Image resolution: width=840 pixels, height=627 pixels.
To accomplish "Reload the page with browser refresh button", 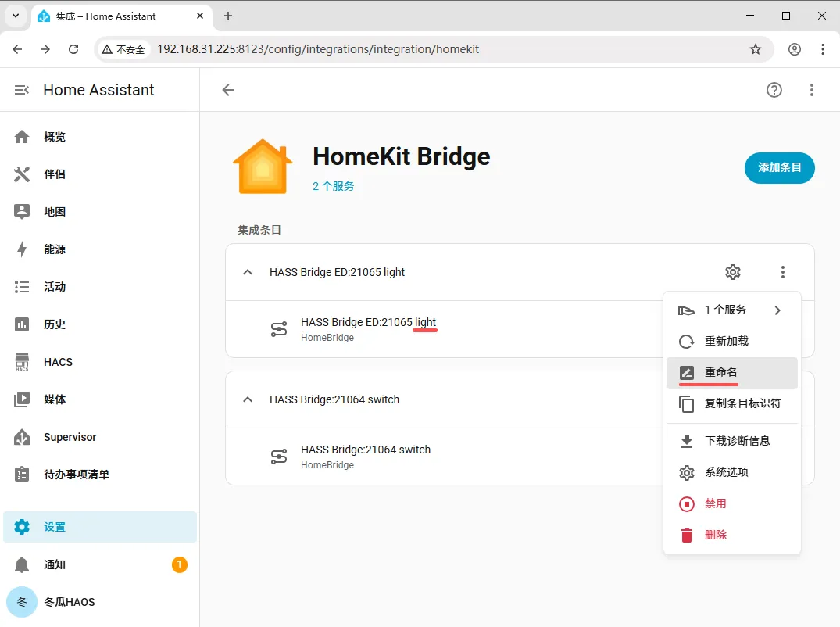I will (73, 49).
